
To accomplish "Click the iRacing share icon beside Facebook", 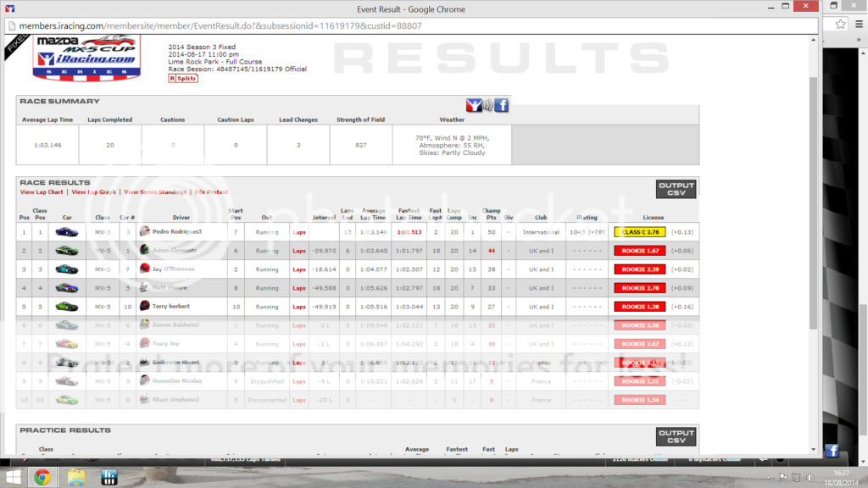I will point(473,105).
